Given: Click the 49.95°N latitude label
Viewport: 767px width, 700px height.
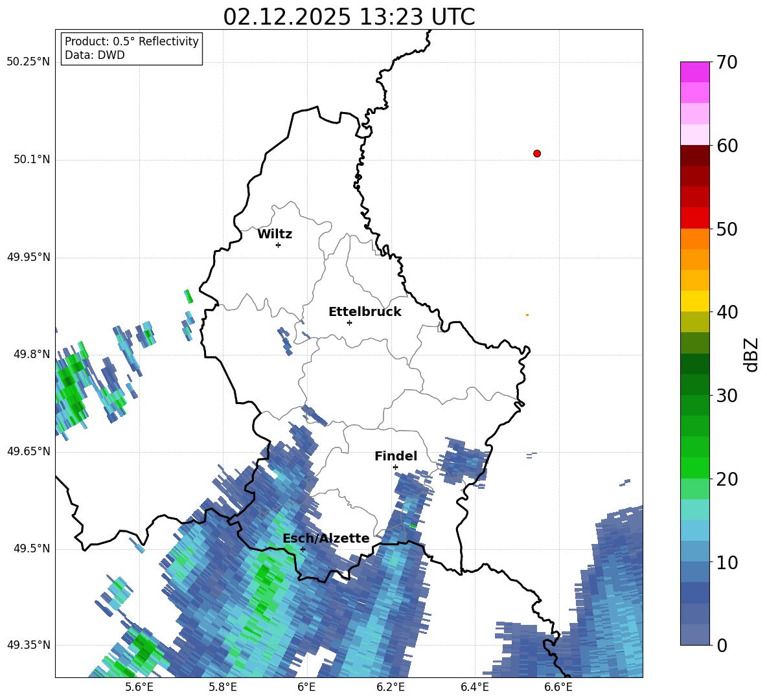Looking at the screenshot, I should tap(28, 256).
